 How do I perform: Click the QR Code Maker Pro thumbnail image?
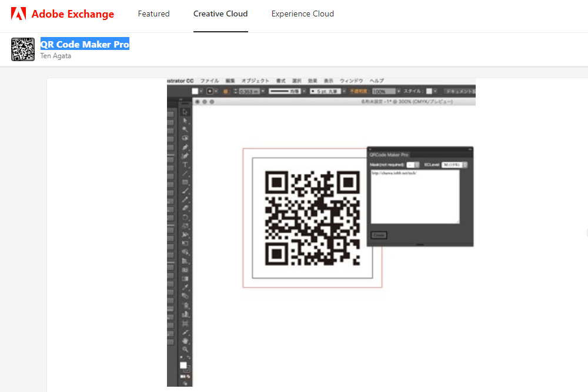point(22,49)
